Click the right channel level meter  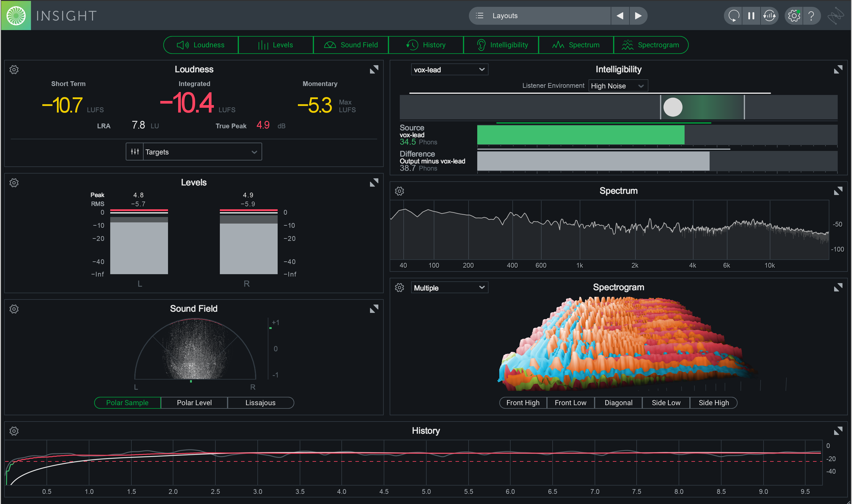[248, 242]
